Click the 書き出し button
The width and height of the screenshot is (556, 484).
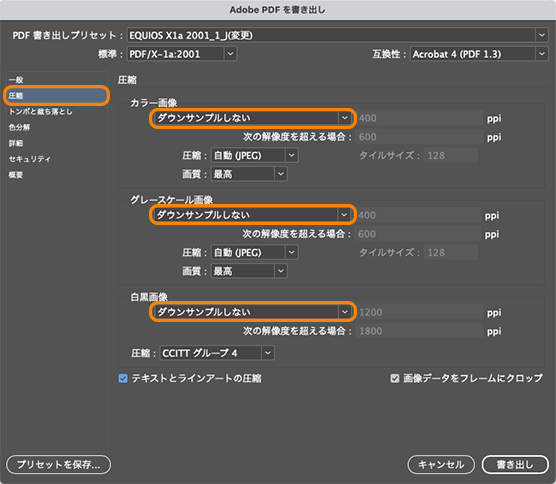[x=515, y=464]
